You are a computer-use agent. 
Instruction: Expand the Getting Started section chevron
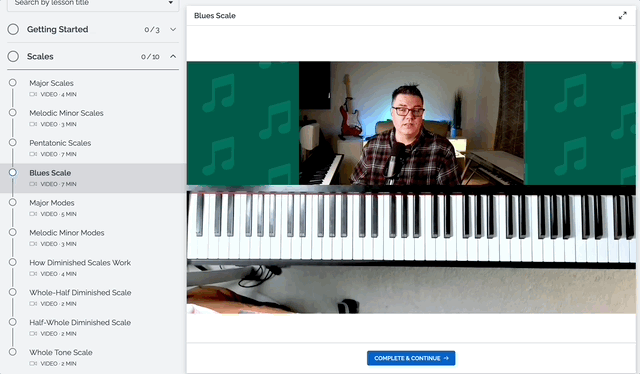click(173, 29)
